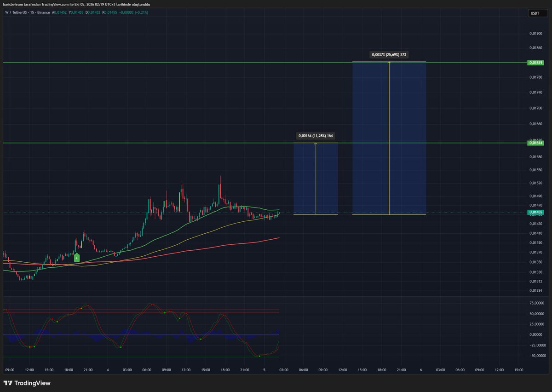Select the A0,01452 open value

click(x=60, y=13)
